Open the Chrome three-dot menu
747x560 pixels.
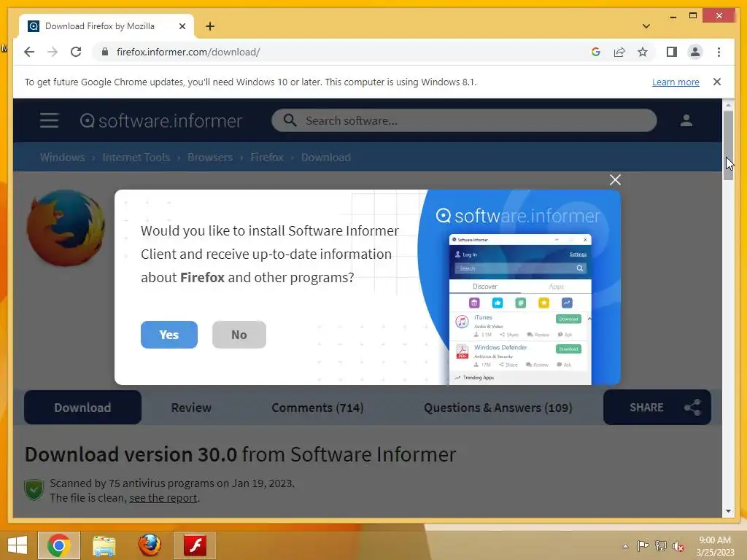[719, 52]
